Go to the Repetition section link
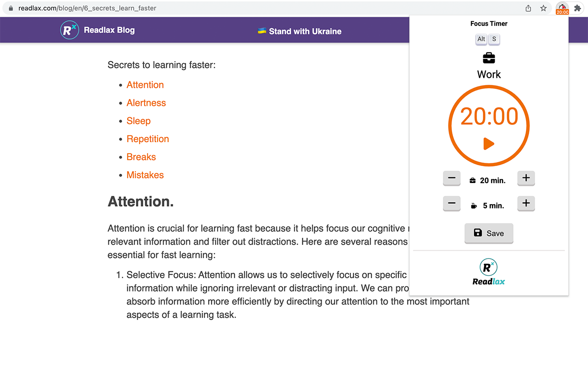The height and width of the screenshot is (368, 588). point(148,139)
